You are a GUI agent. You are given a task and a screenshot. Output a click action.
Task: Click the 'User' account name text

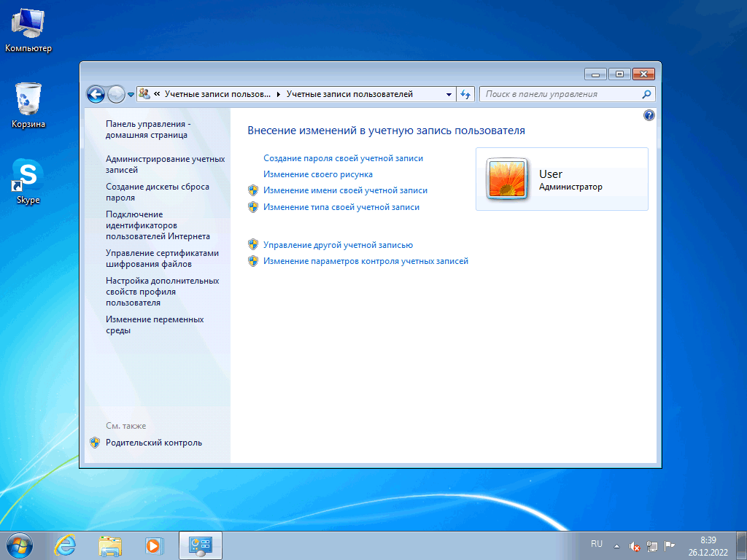click(550, 174)
